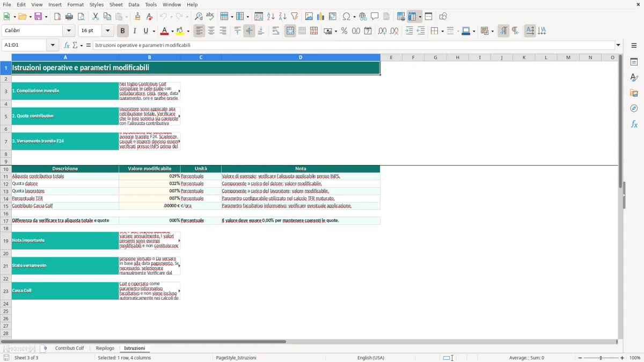Click Sort Ascending icon
The width and height of the screenshot is (644, 362).
(271, 17)
